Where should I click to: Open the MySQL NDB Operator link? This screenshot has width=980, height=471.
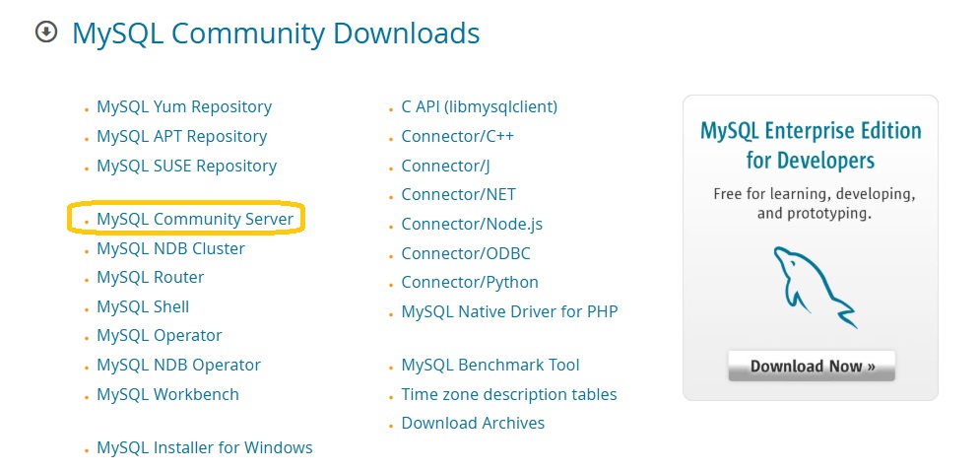[x=178, y=365]
